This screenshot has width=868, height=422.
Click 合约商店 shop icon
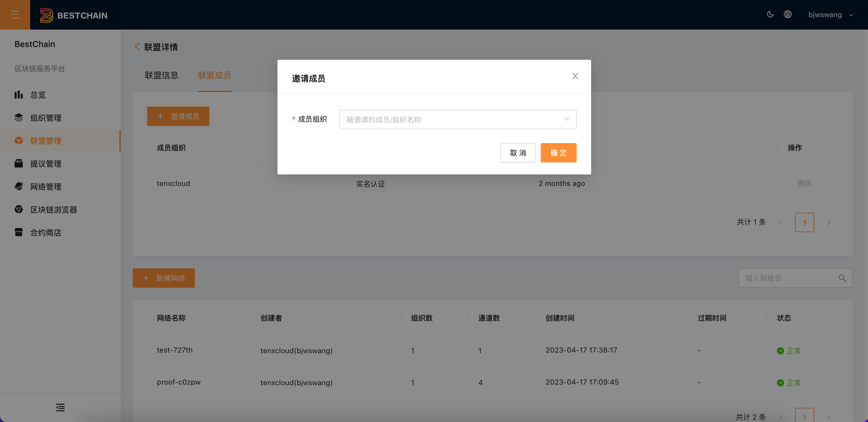click(18, 232)
